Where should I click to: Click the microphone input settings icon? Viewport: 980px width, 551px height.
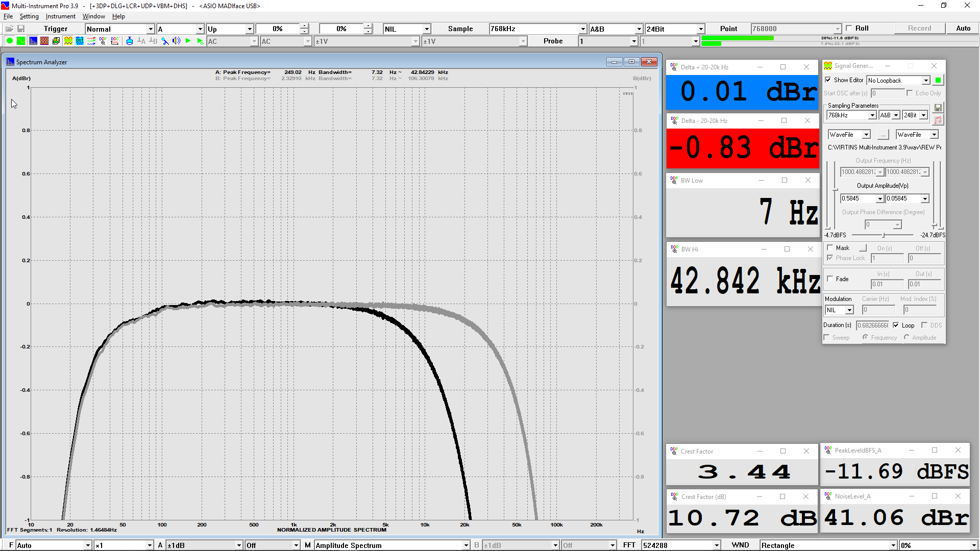(x=165, y=41)
